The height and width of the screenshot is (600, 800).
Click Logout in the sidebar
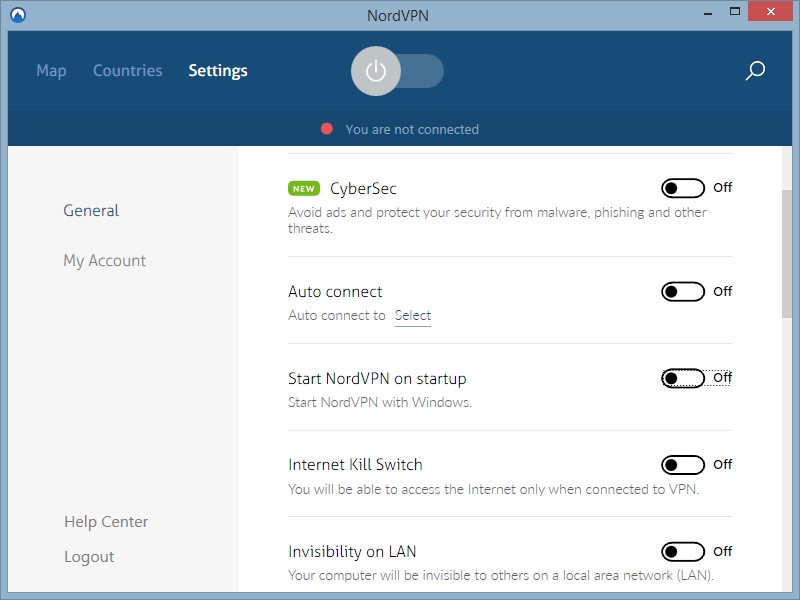click(89, 557)
